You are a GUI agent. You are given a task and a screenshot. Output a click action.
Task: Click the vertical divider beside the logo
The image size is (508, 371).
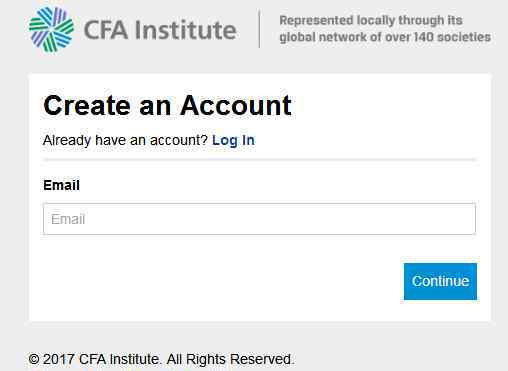(259, 29)
